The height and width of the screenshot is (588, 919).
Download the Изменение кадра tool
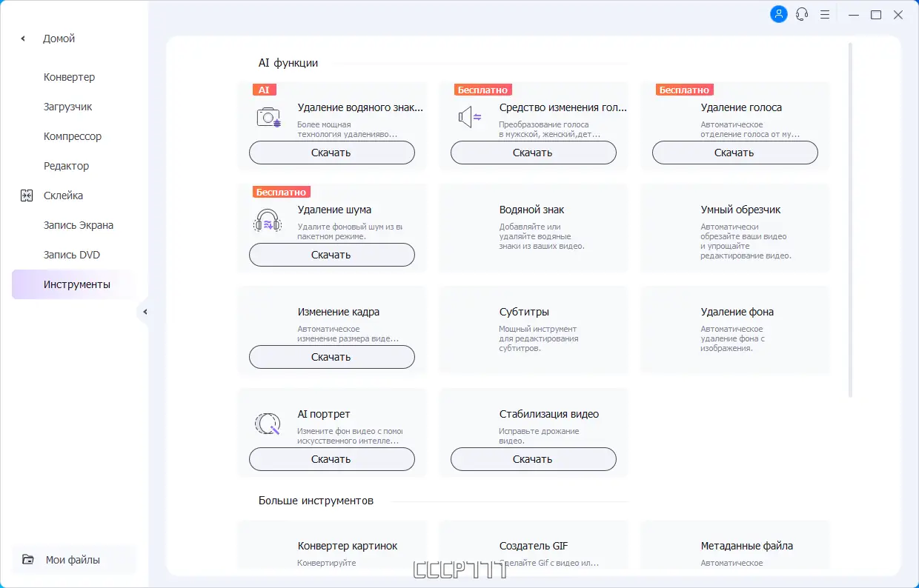pos(331,357)
